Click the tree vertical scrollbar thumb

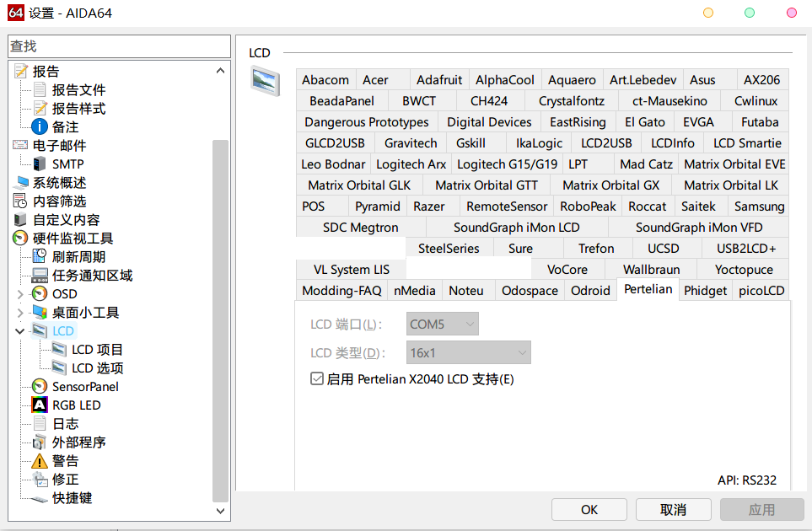(x=221, y=321)
